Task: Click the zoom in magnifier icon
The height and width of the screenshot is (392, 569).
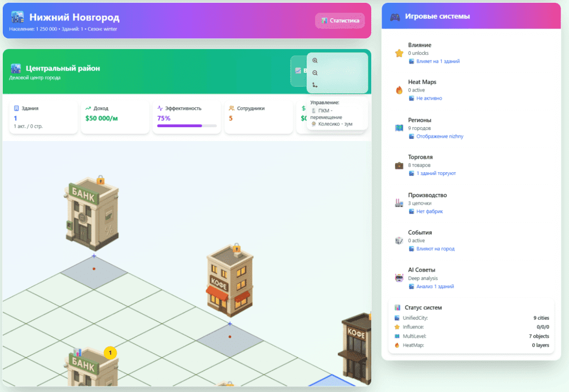Action: (x=315, y=61)
